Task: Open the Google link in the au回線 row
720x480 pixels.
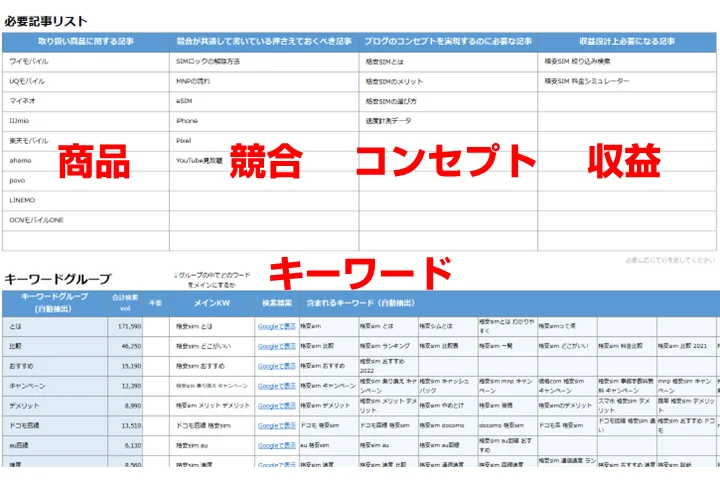Action: pos(276,446)
